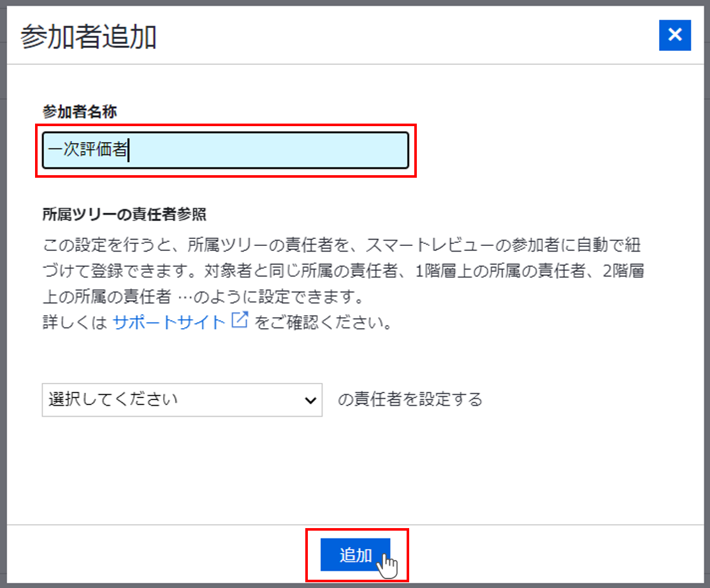This screenshot has height=588, width=710.
Task: Click the 参加者名称 field label
Action: (x=80, y=111)
